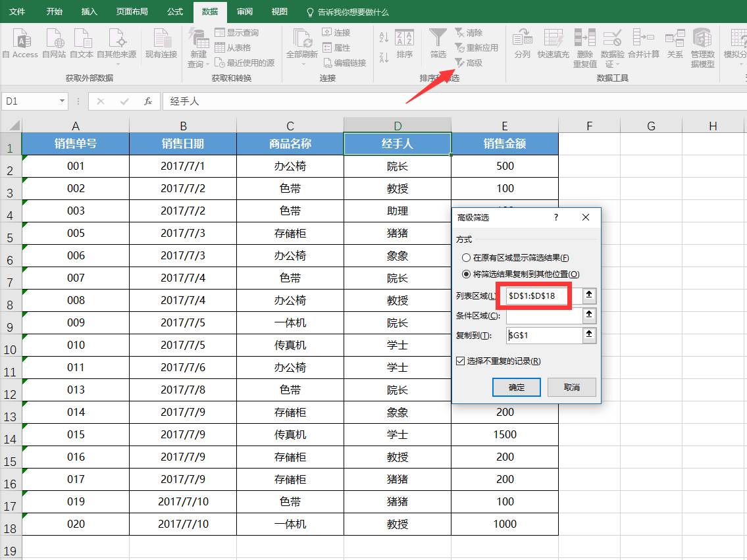Click the insert function fx icon
Image resolution: width=747 pixels, height=560 pixels.
[148, 101]
